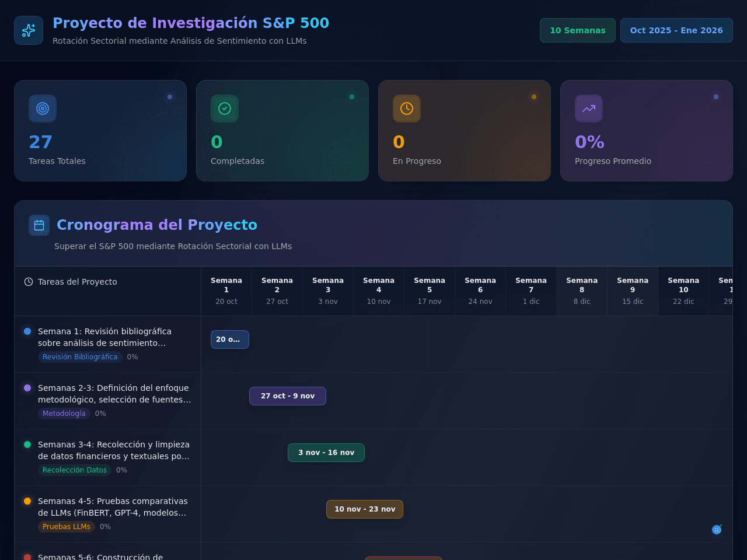The image size is (747, 560).
Task: Click the Semana 9 15 dic column header
Action: [x=633, y=291]
